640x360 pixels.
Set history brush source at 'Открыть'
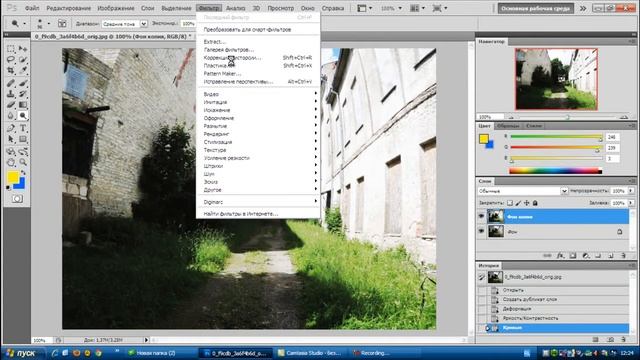(482, 290)
